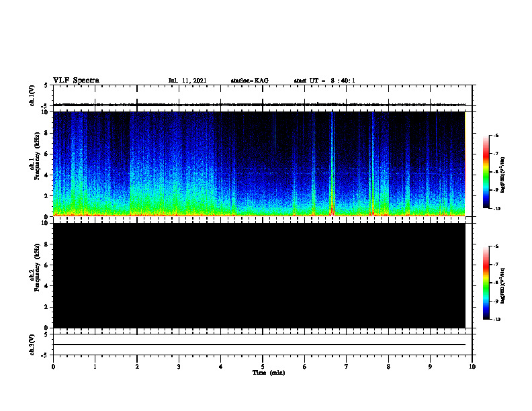
Task: Click the ch.1 frequency tick label "10"
Action: [45, 112]
